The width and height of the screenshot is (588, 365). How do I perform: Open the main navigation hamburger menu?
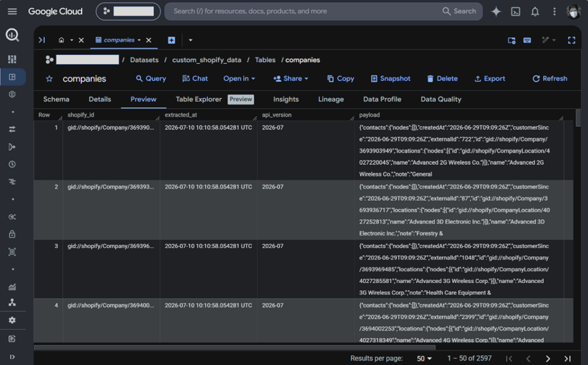13,11
